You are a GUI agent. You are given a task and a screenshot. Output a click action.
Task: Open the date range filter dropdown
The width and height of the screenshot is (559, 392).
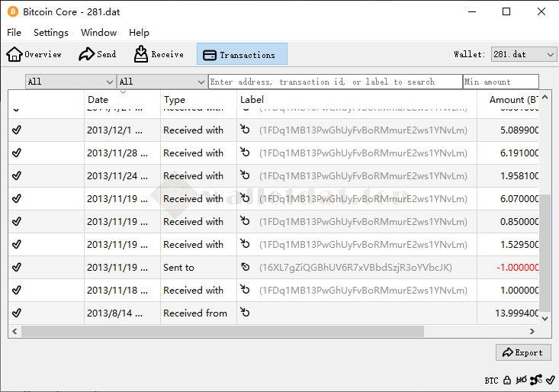point(70,82)
